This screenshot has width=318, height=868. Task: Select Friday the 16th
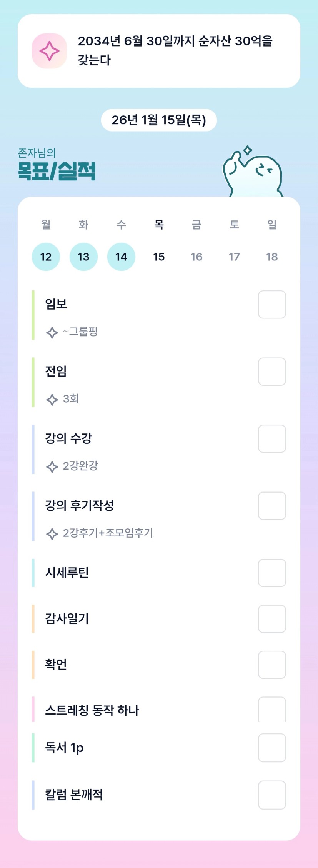[x=196, y=257]
